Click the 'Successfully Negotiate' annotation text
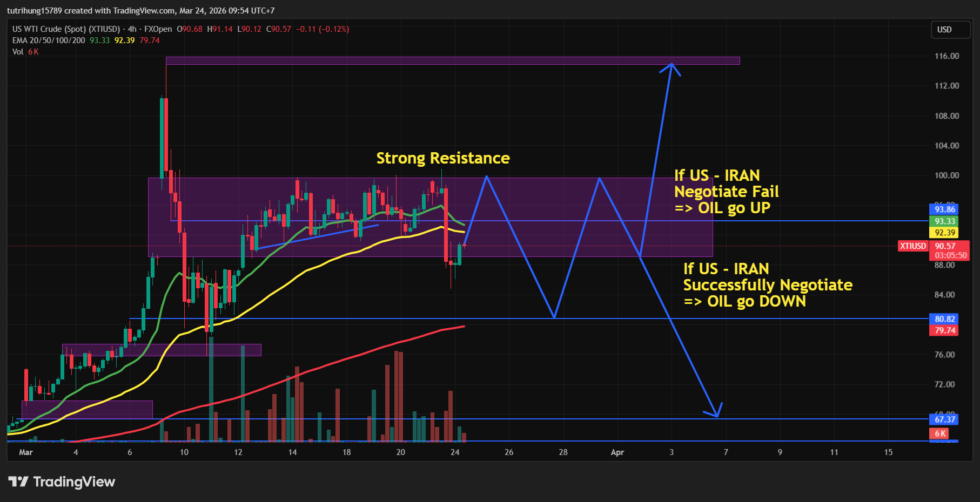 (x=767, y=285)
